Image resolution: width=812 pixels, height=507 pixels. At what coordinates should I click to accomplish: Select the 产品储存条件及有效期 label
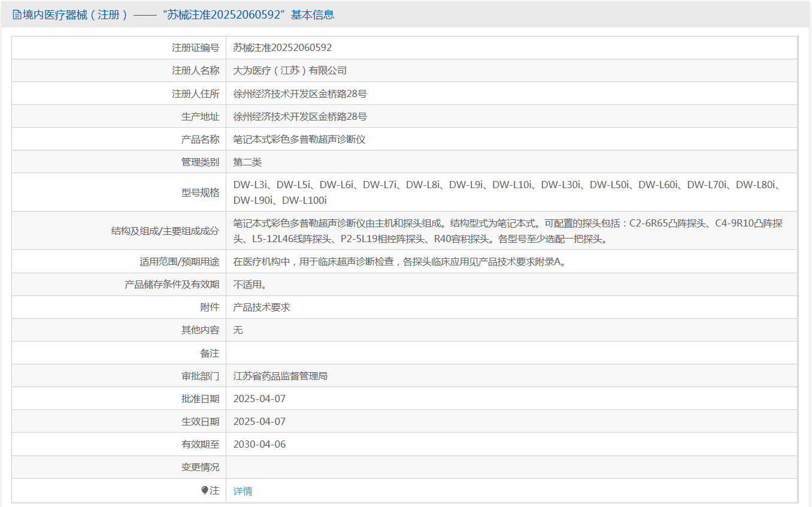point(172,284)
